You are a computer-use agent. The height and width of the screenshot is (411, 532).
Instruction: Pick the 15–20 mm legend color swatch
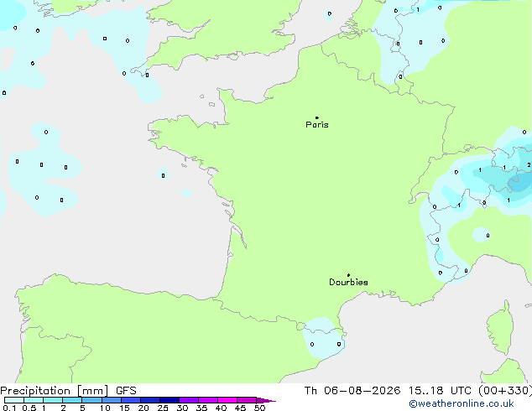pyautogui.click(x=131, y=400)
